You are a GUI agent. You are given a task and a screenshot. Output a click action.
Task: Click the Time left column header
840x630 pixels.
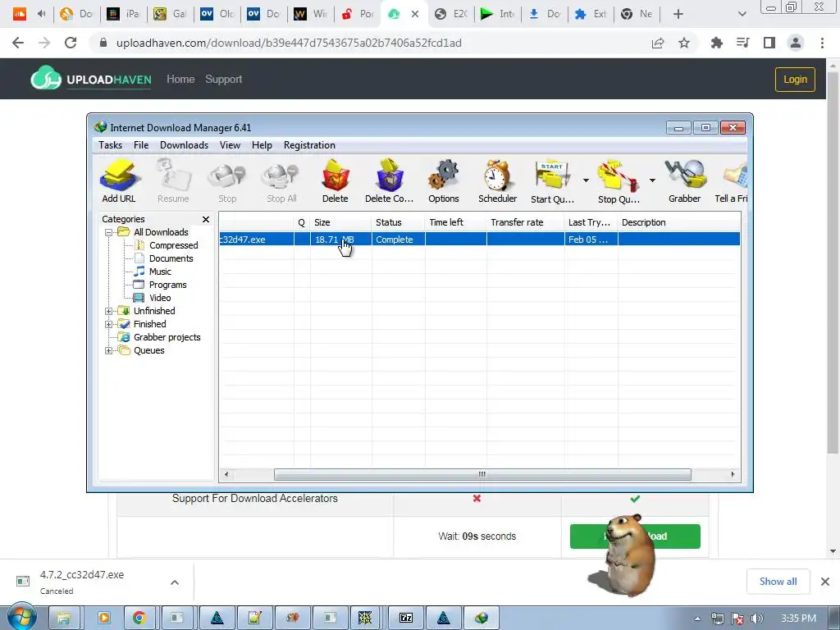click(456, 222)
